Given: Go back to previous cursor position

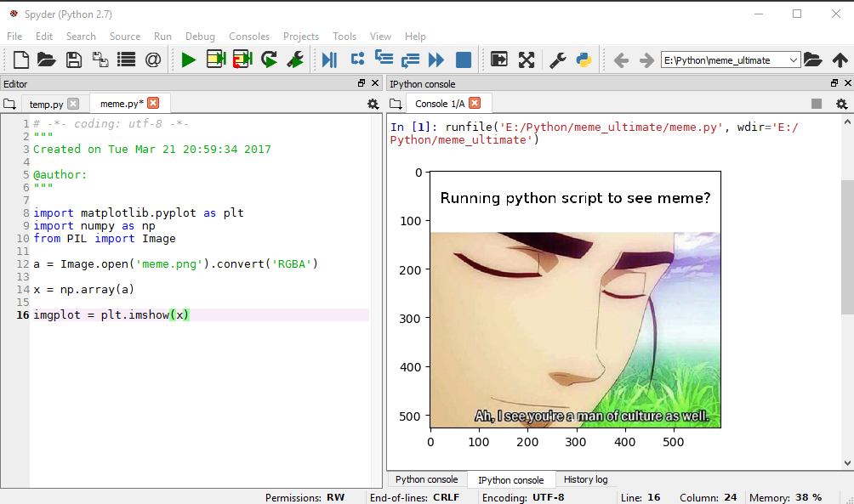Looking at the screenshot, I should (x=621, y=59).
